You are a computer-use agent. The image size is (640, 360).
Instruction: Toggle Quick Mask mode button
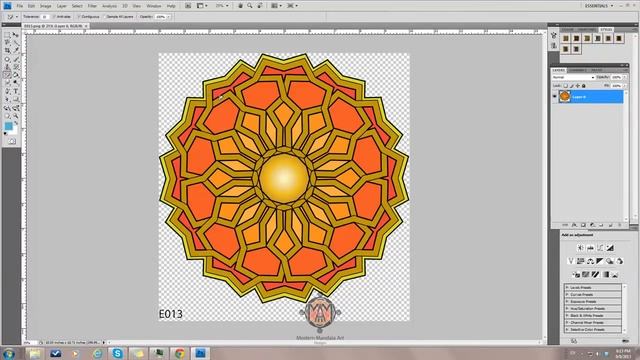click(x=12, y=141)
